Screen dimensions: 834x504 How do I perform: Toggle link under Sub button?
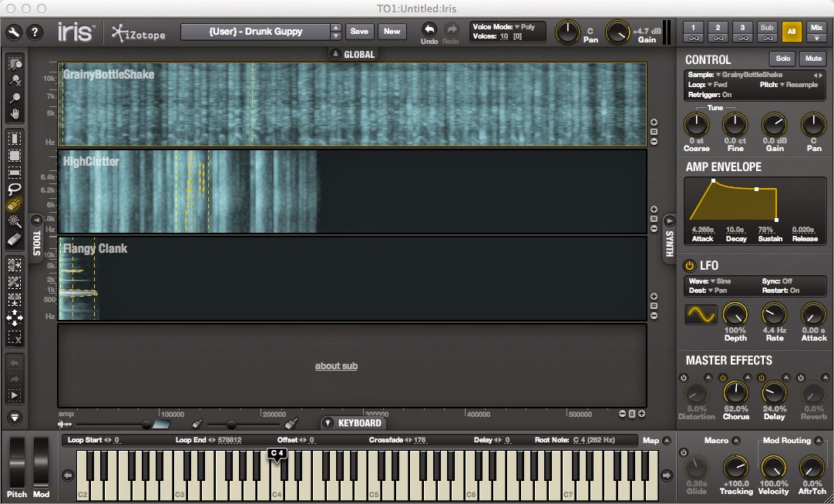pyautogui.click(x=767, y=38)
